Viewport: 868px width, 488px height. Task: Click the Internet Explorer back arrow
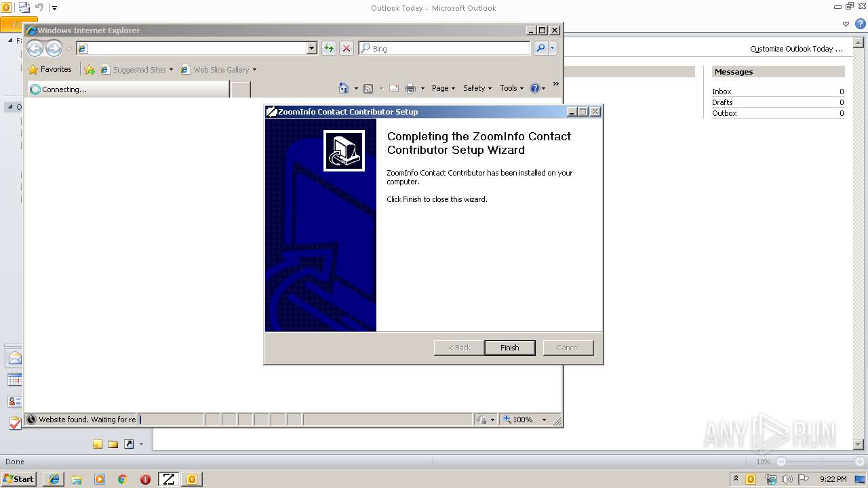[35, 48]
